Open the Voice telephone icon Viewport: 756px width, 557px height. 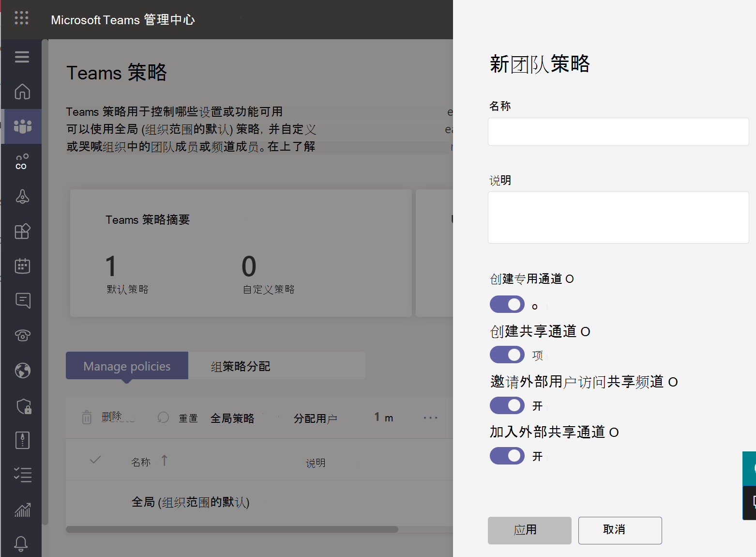[x=22, y=335]
